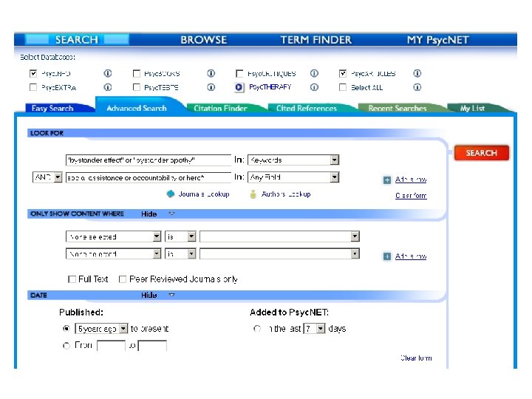The width and height of the screenshot is (532, 399).
Task: Click 'Add a row' link near content filters
Action: 411,256
